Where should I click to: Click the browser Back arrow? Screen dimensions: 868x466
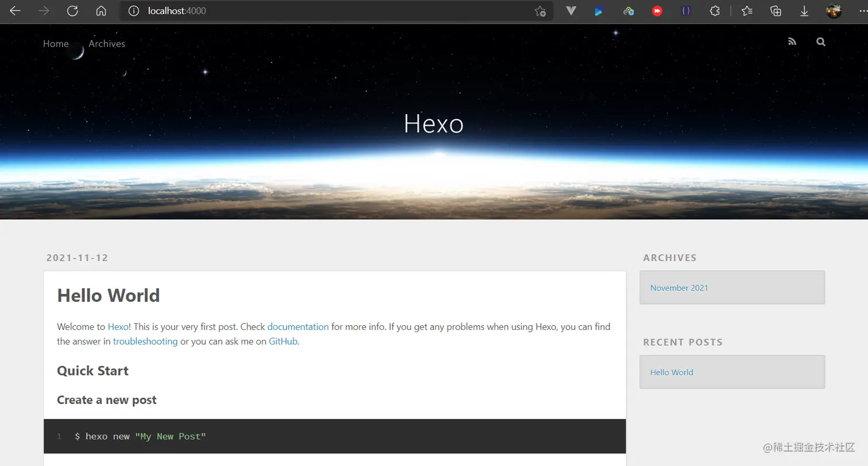pos(15,11)
